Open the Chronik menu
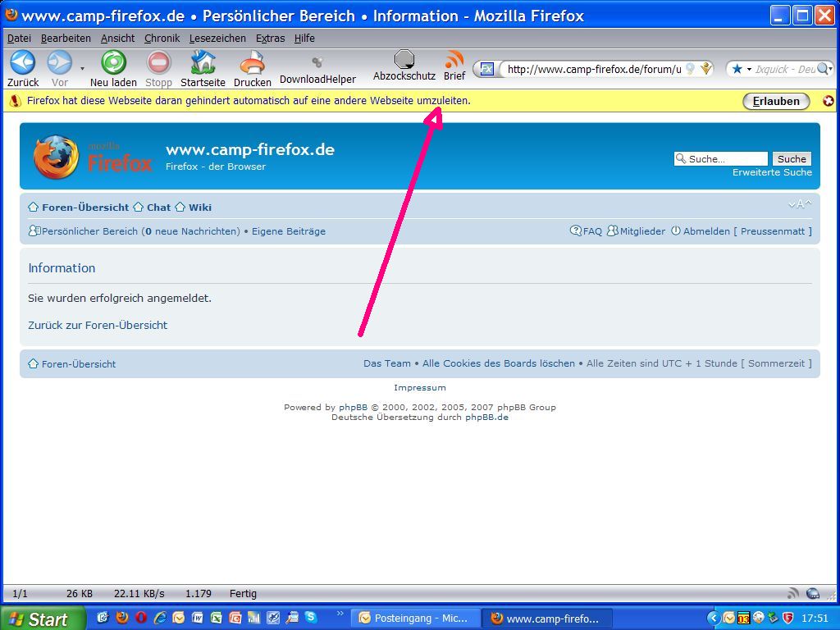Image resolution: width=840 pixels, height=630 pixels. point(162,38)
